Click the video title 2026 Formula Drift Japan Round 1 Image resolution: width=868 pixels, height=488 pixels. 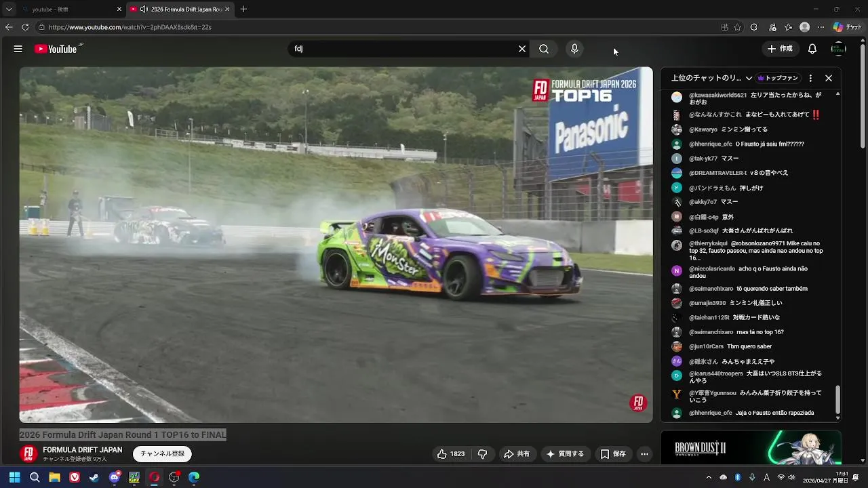(x=123, y=434)
